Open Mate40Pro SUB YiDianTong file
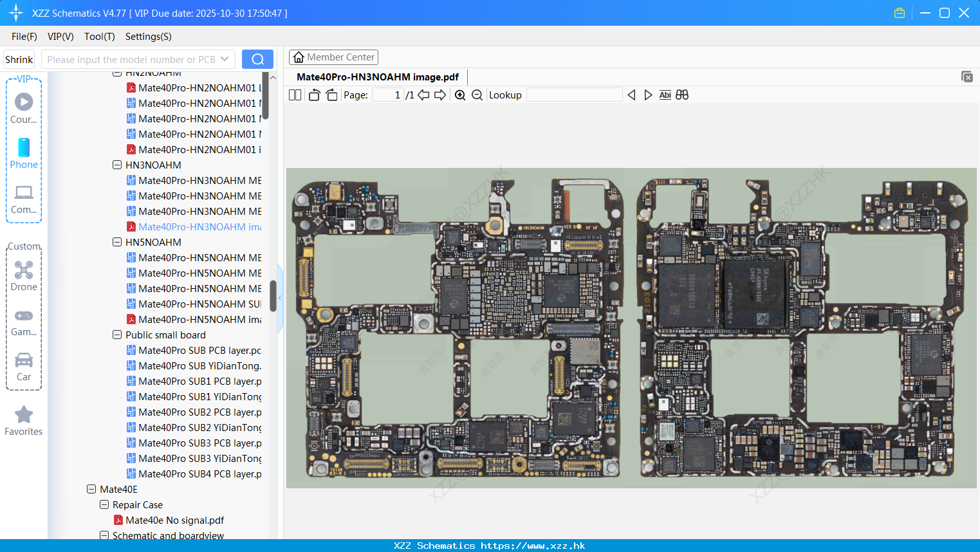Screen dimensions: 980x552 click(194, 365)
